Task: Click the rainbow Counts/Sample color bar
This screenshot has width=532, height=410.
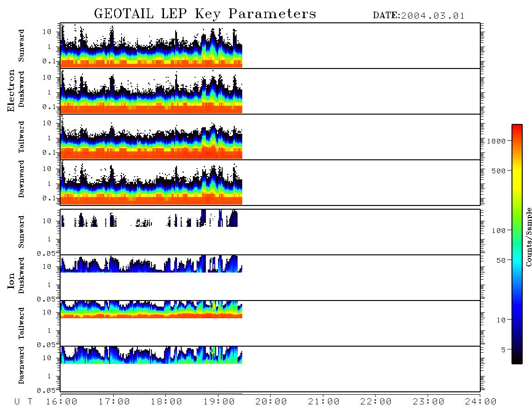Action: [517, 244]
